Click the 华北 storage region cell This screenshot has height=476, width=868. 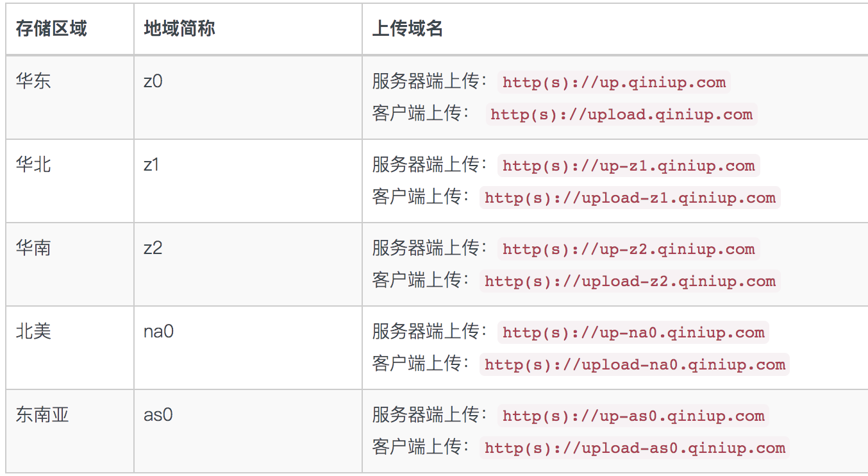coord(33,165)
